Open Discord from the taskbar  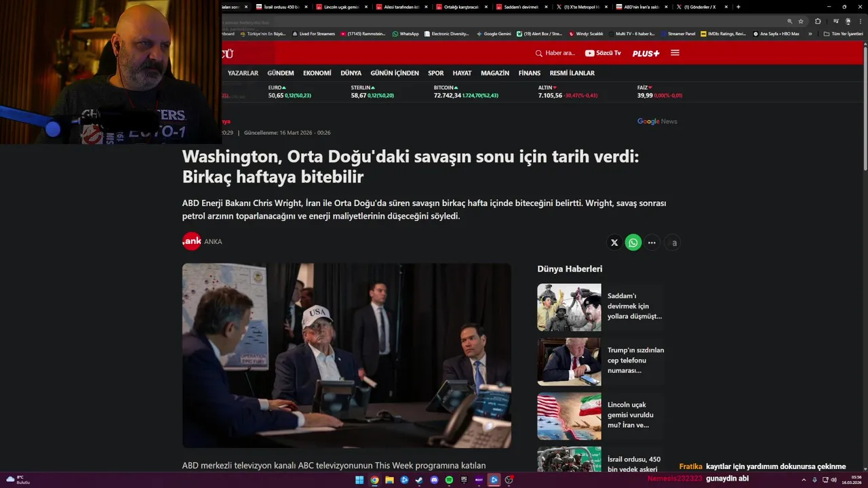point(434,480)
